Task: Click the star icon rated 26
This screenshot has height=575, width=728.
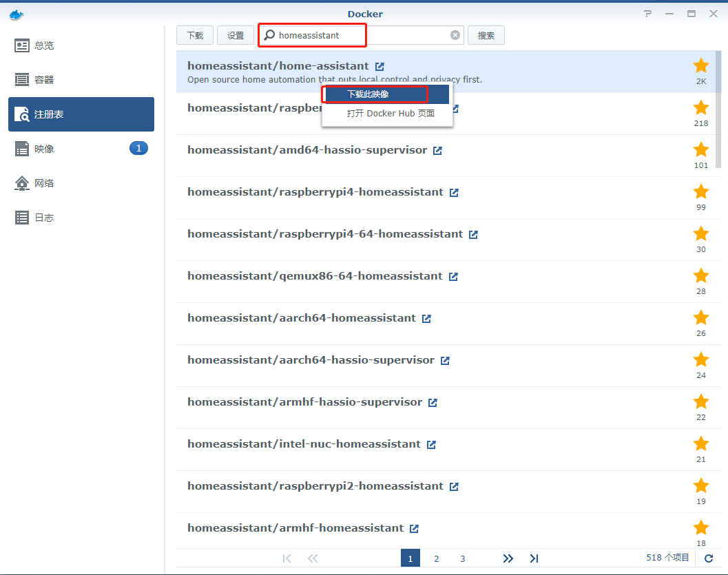Action: (701, 318)
